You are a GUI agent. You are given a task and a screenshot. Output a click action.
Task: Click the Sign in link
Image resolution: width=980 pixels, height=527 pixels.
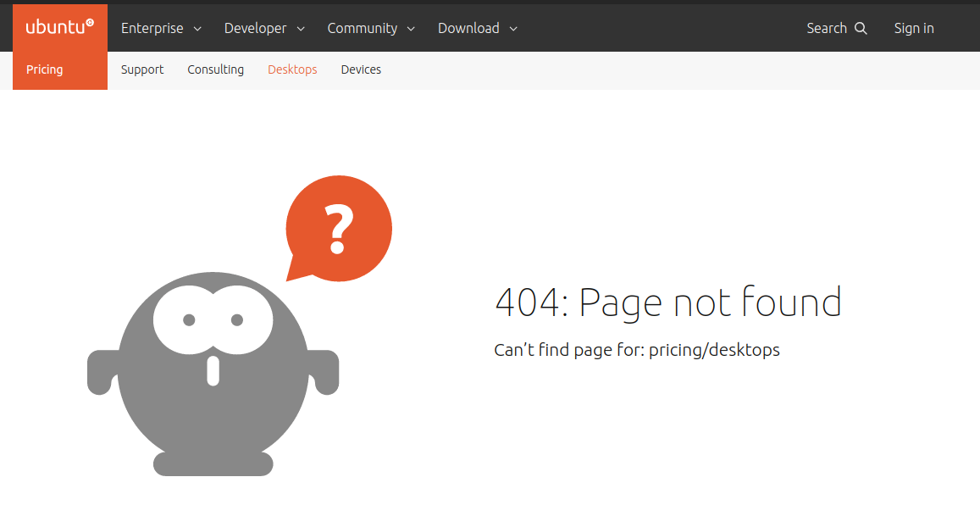coord(913,28)
